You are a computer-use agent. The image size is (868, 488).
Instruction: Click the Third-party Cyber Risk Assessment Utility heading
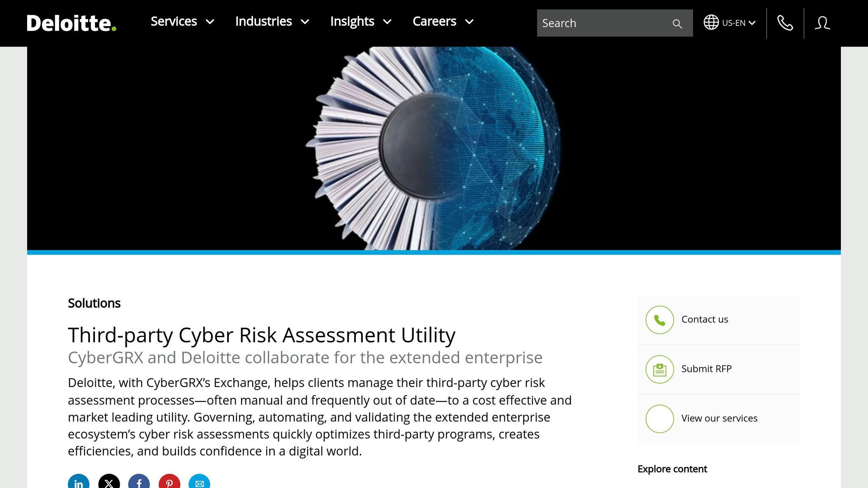[262, 335]
